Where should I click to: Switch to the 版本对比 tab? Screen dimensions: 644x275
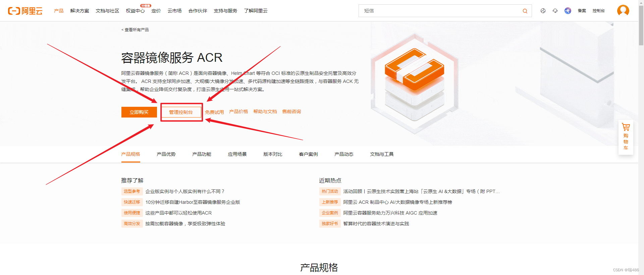[273, 154]
